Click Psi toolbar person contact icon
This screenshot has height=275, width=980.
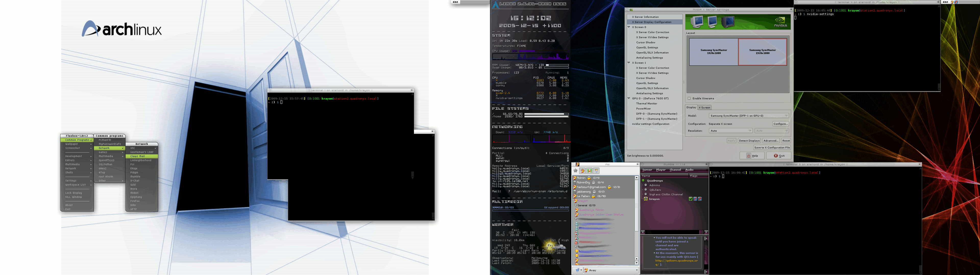pos(596,171)
